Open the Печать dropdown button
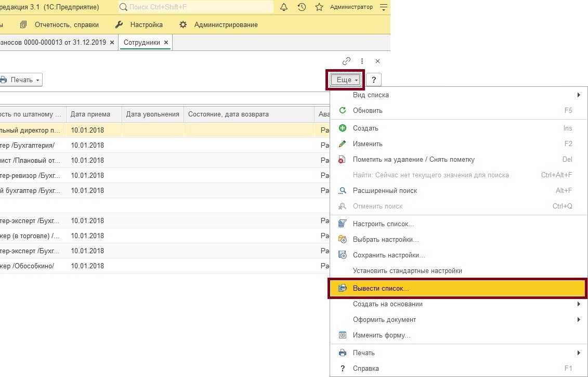Viewport: 588px width, 377px height. [21, 80]
